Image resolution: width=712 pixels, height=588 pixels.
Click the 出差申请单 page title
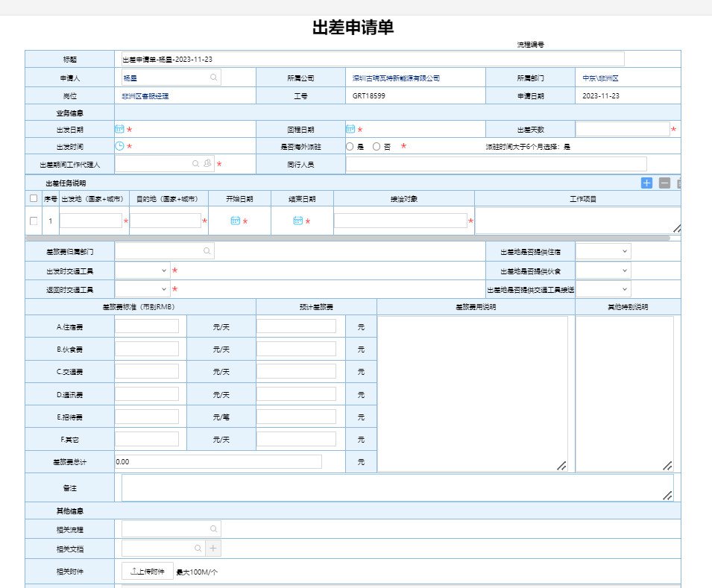(x=353, y=28)
